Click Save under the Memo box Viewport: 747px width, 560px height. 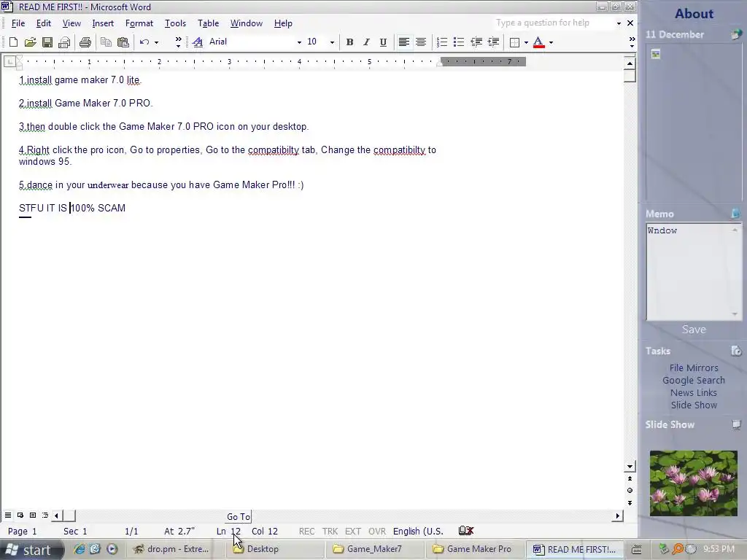tap(694, 330)
